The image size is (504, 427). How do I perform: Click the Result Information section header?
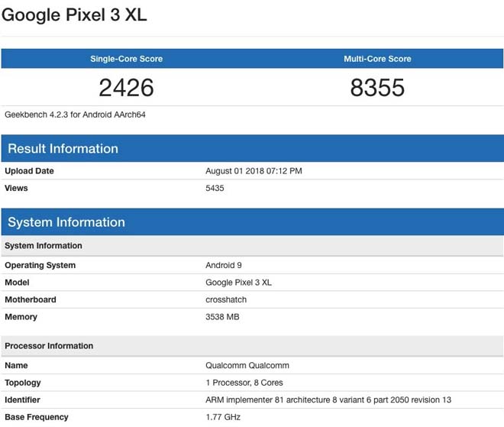pos(63,148)
